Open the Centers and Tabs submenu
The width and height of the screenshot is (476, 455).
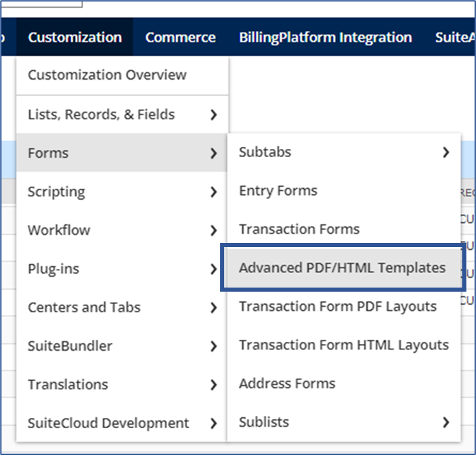(x=84, y=307)
